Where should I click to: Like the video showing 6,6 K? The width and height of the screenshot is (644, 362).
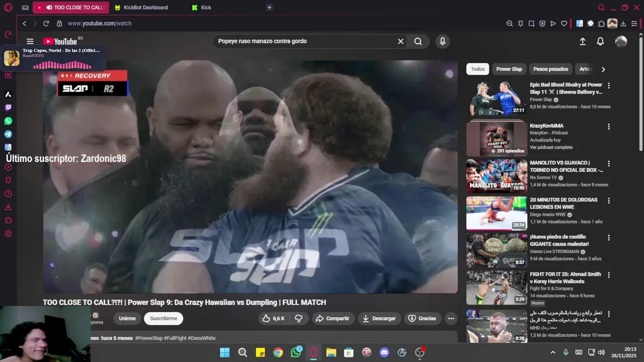[x=274, y=318]
